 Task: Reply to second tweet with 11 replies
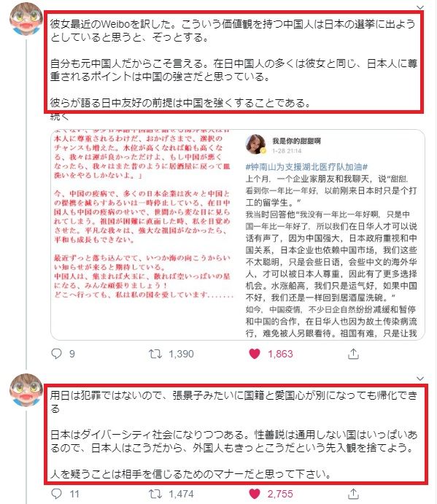coord(57,493)
